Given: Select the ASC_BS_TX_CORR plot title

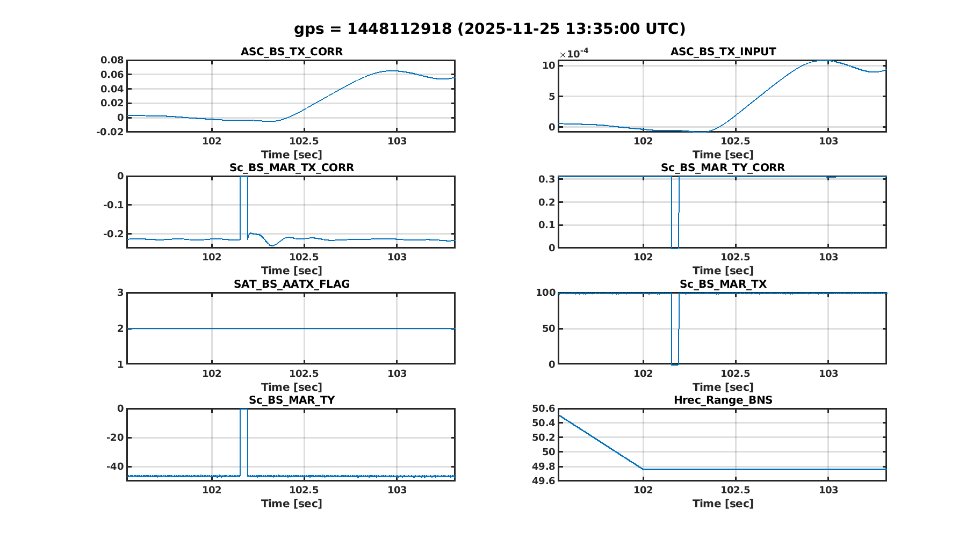Looking at the screenshot, I should coord(291,52).
